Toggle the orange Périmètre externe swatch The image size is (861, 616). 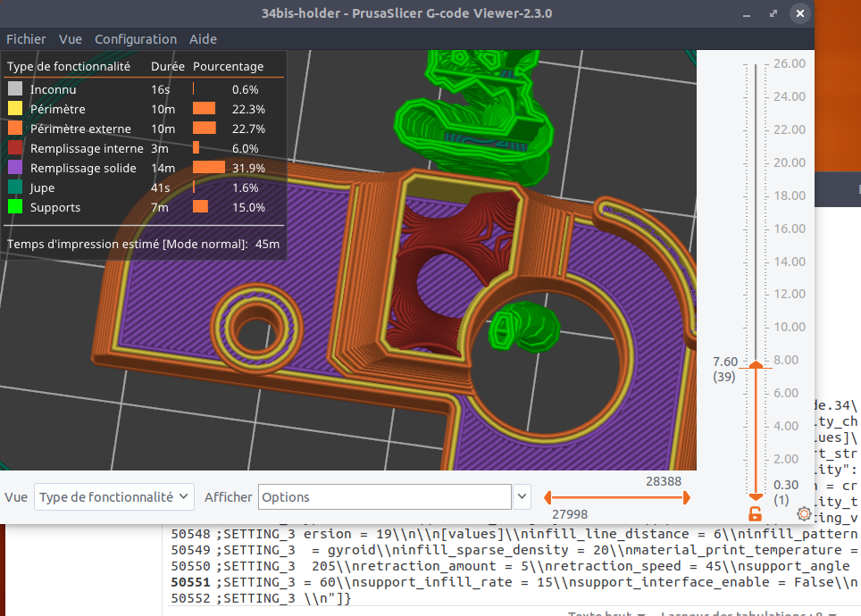pos(15,129)
